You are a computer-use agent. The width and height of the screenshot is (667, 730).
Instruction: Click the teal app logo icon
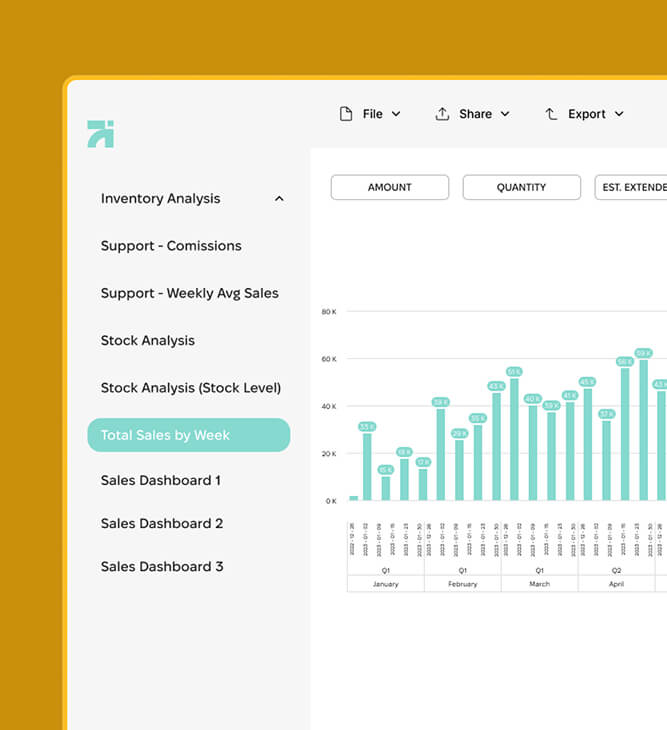100,134
